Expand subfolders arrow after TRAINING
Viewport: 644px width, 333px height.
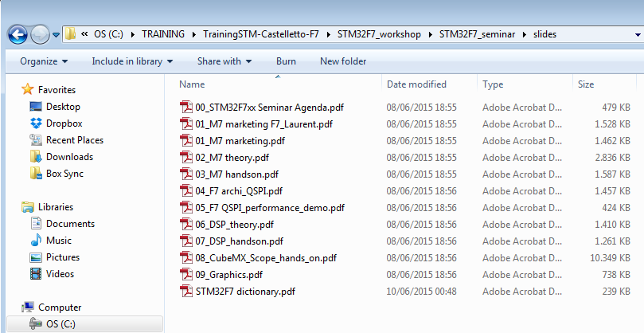[194, 34]
